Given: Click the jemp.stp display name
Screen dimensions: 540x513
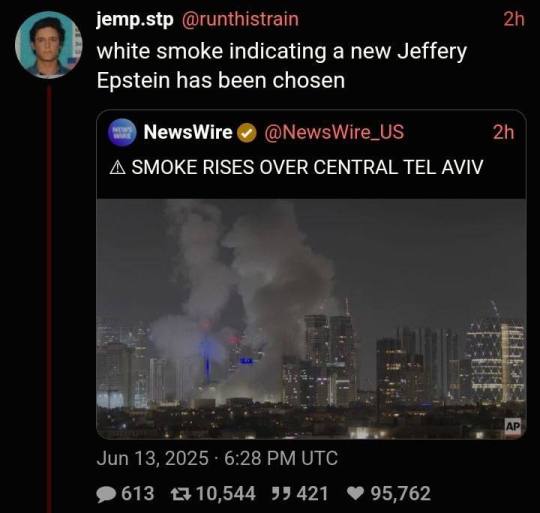Looking at the screenshot, I should click(135, 20).
